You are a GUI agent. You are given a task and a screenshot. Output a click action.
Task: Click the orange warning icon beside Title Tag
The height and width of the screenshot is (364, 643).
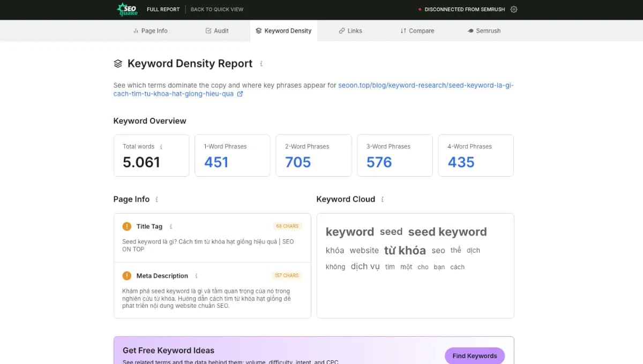(127, 226)
